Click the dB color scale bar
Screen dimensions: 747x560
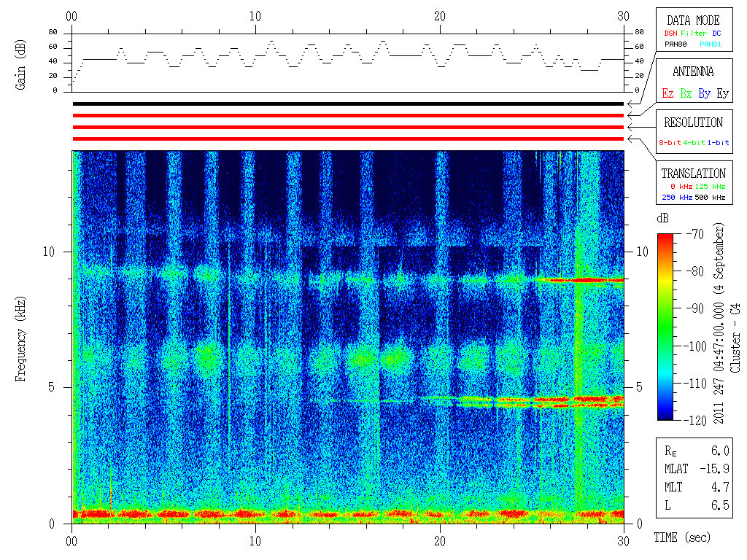[665, 327]
